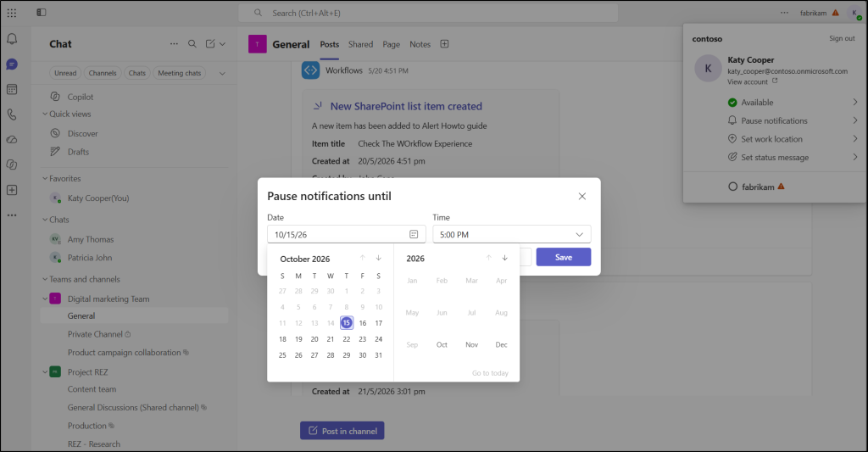This screenshot has width=868, height=452.
Task: Search chats with magnifier icon
Action: point(192,44)
